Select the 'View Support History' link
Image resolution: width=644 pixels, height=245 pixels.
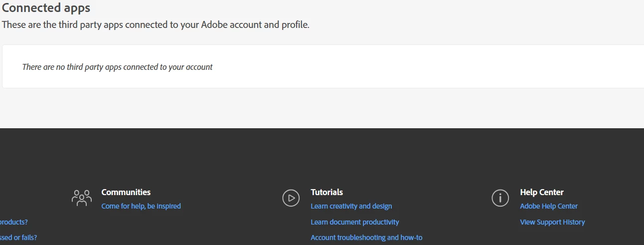pos(552,222)
